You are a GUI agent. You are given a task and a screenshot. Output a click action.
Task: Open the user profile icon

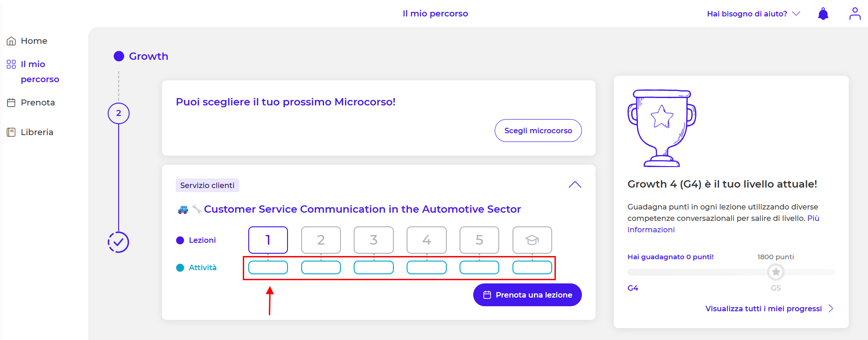pos(855,14)
